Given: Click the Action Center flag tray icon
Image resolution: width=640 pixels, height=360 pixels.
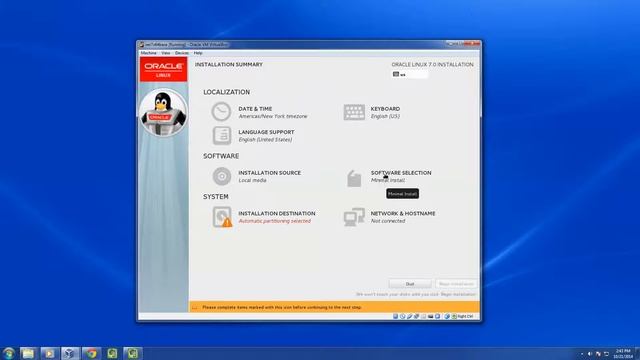Looking at the screenshot, I should (598, 354).
